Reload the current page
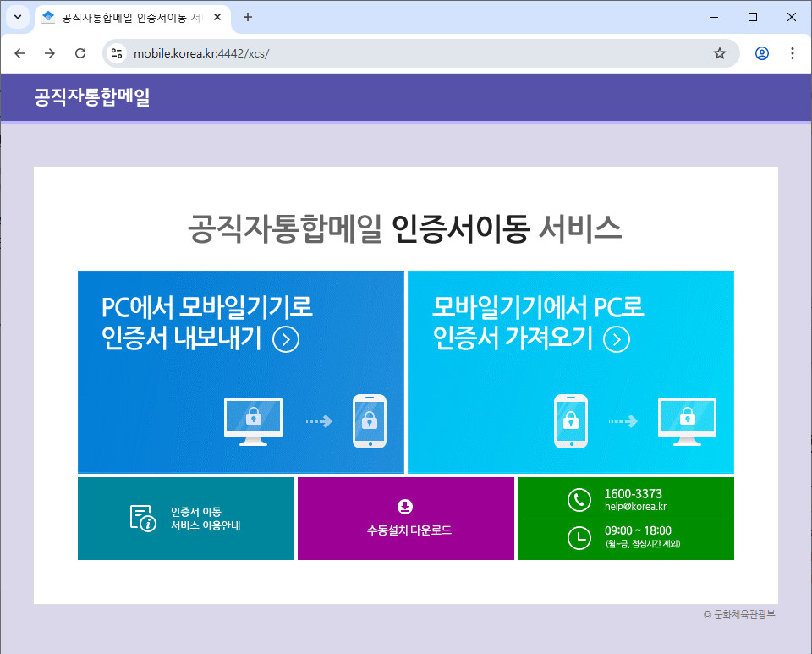 coord(80,53)
